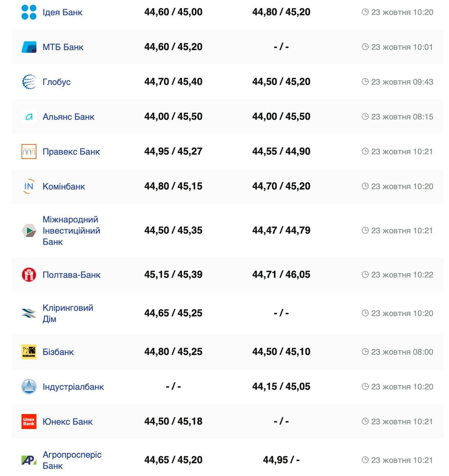Image resolution: width=449 pixels, height=476 pixels.
Task: Open the Глобус bank link
Action: (57, 82)
